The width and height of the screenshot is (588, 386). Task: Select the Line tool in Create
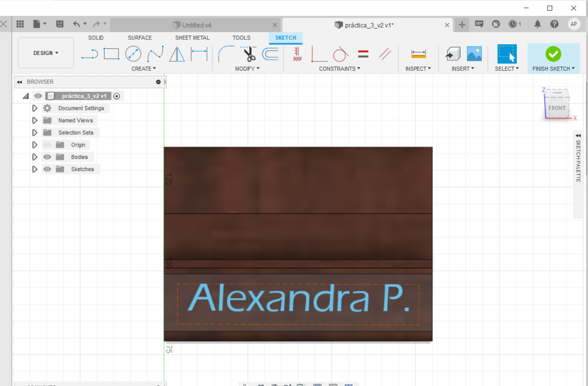[90, 54]
